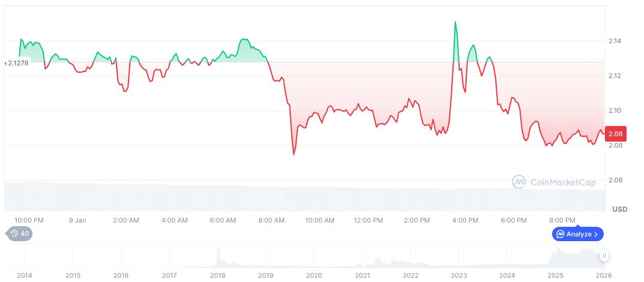Click the USD currency label
Screen dimensions: 644x282
(620, 209)
